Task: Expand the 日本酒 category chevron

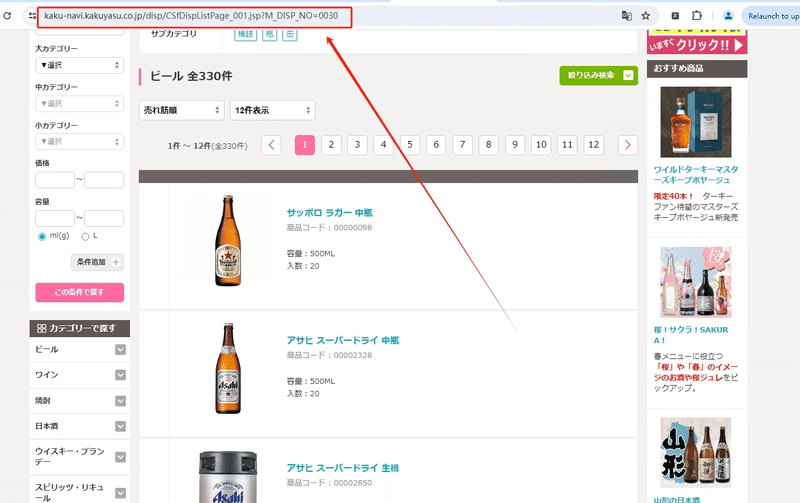Action: (120, 426)
